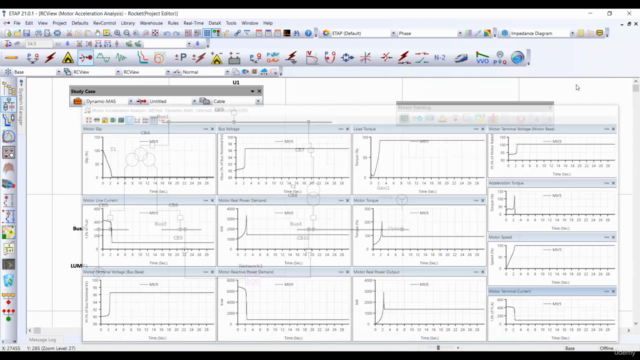The height and width of the screenshot is (360, 640).
Task: Open the File menu
Action: coord(17,23)
